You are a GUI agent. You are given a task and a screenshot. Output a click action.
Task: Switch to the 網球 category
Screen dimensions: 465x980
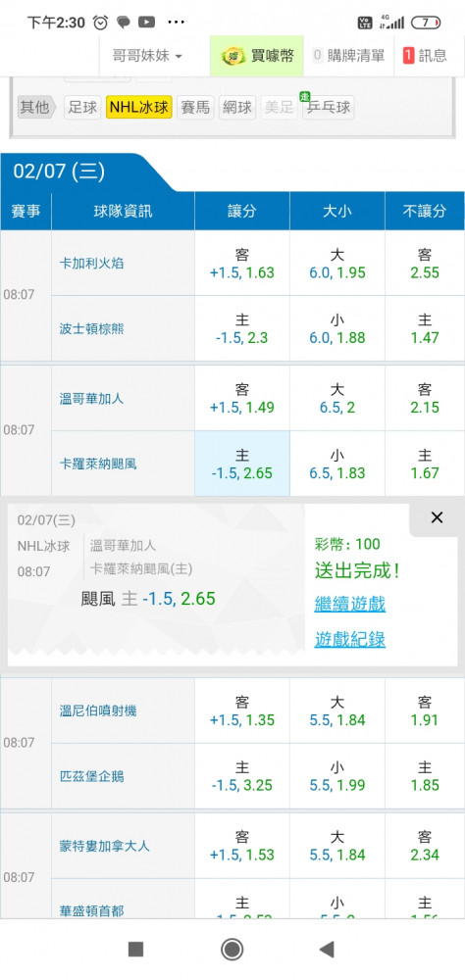click(x=237, y=108)
